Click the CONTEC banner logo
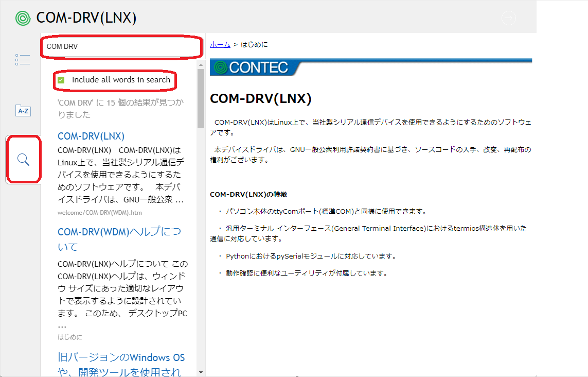Viewport: 588px width, 377px height. pos(256,67)
